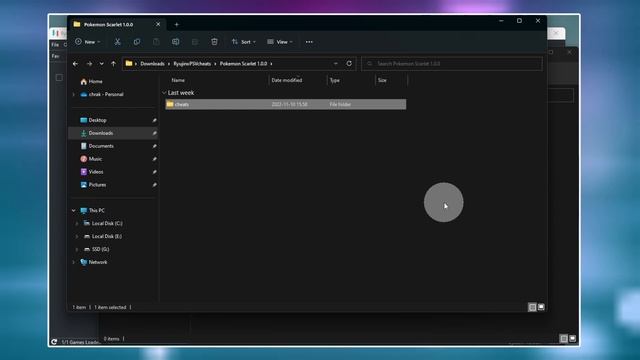This screenshot has height=360, width=640.
Task: Click Downloads in the address breadcrumb
Action: (152, 64)
